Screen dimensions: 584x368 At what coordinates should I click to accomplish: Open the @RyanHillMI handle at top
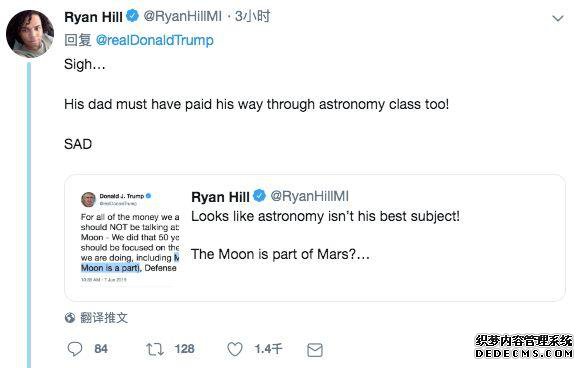pos(182,16)
